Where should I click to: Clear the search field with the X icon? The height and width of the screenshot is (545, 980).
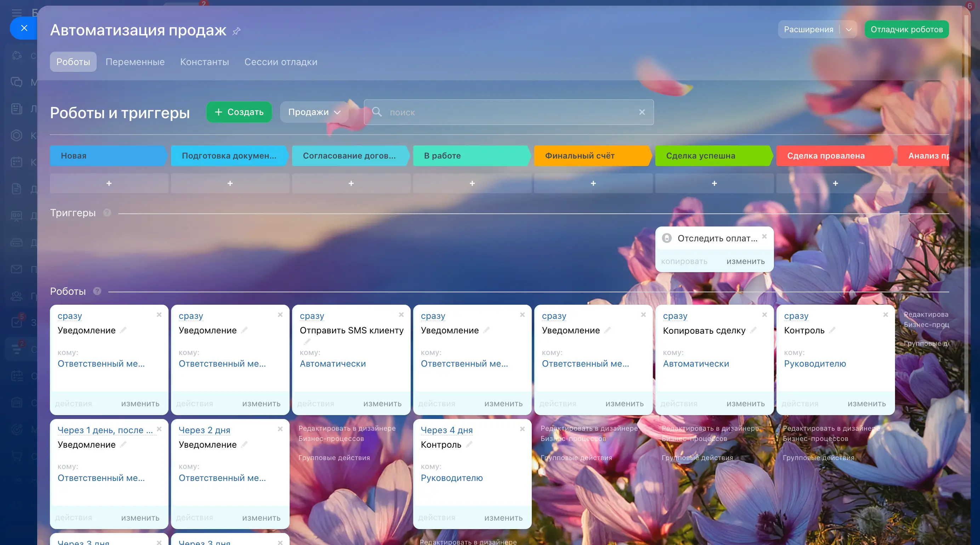pos(642,112)
